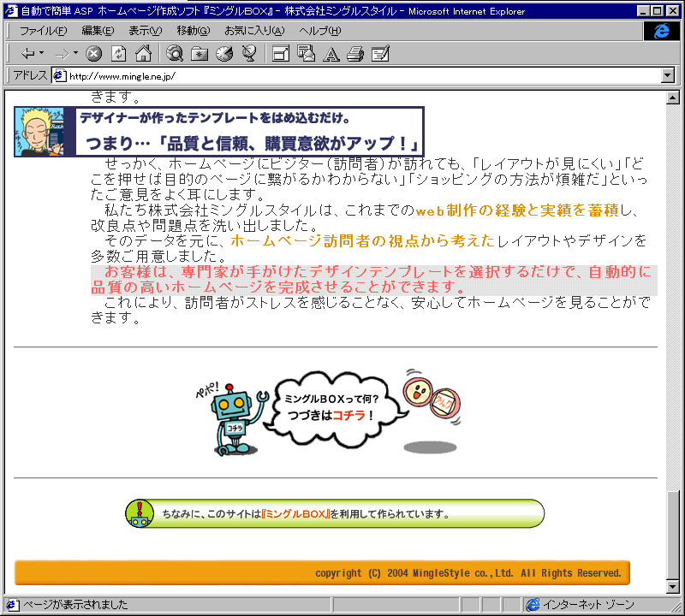Click the pink bouncing face character image
The width and height of the screenshot is (685, 616).
tap(432, 398)
